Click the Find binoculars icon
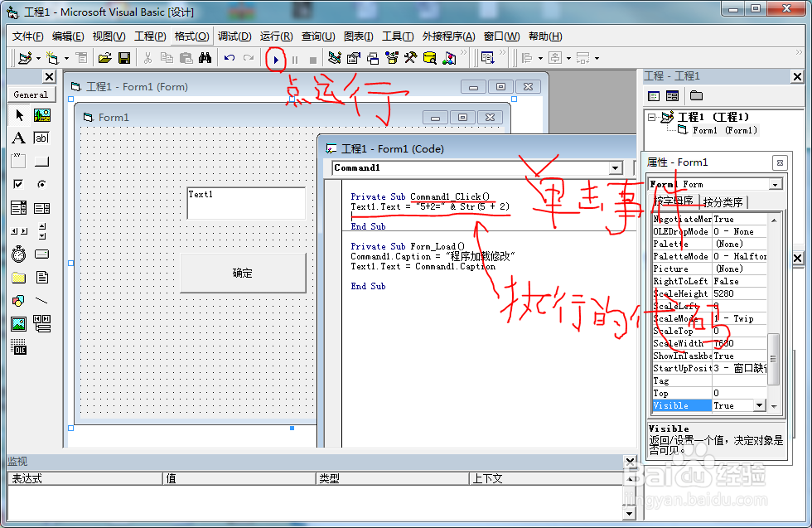This screenshot has height=528, width=812. (x=205, y=58)
